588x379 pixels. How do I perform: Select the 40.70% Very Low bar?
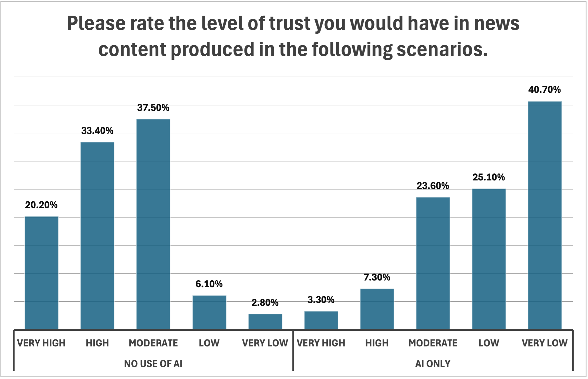(x=545, y=215)
